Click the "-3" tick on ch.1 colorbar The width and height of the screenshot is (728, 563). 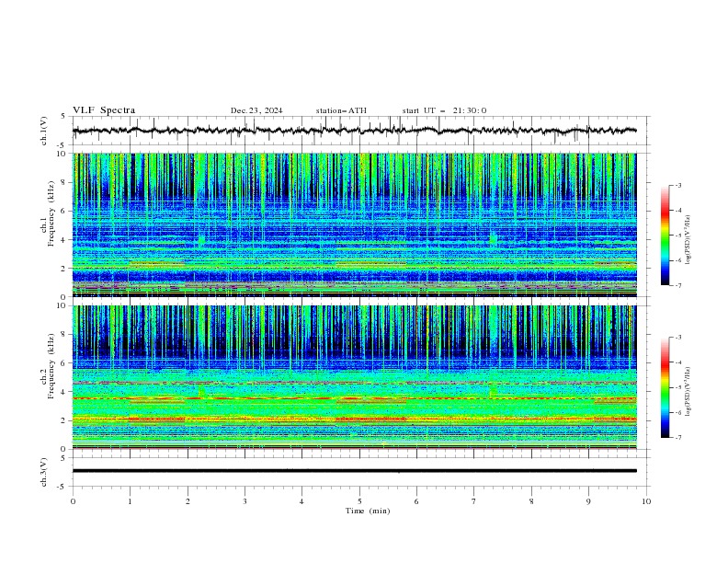click(678, 185)
